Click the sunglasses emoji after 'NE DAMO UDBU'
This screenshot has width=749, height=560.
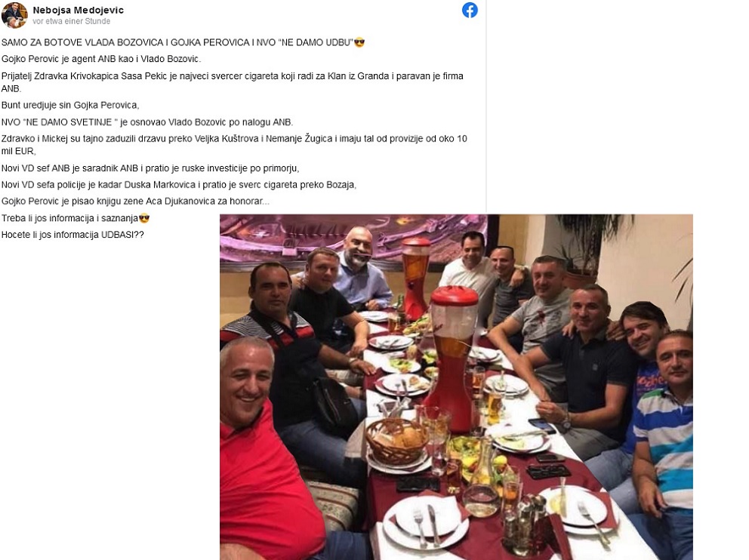tap(359, 42)
